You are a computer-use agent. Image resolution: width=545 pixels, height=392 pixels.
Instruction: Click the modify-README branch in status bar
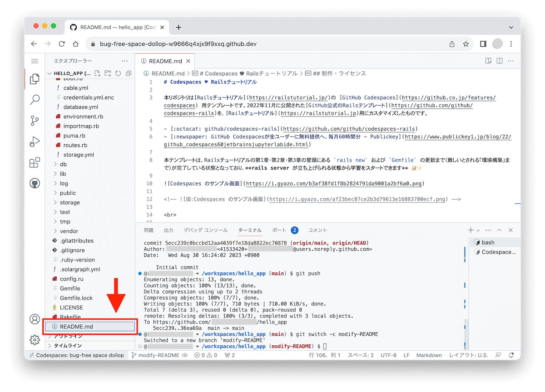pos(155,355)
